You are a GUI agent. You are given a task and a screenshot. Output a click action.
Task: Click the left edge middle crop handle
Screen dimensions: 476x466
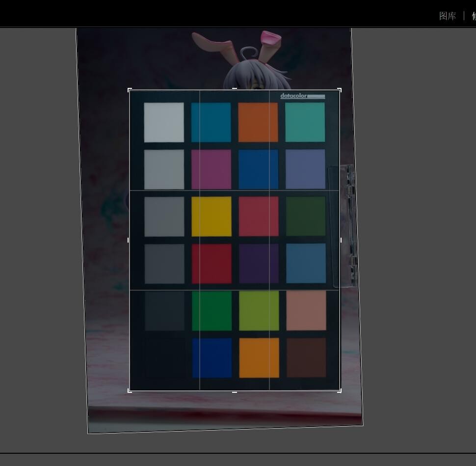[x=129, y=240]
